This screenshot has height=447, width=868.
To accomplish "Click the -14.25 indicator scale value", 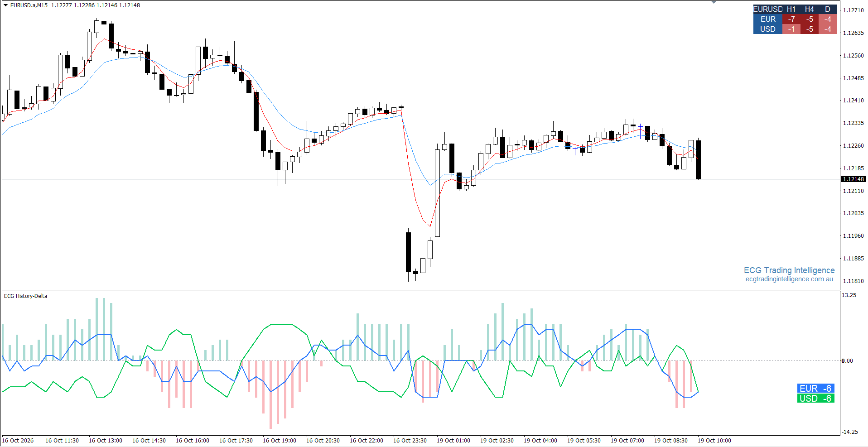I will click(849, 432).
